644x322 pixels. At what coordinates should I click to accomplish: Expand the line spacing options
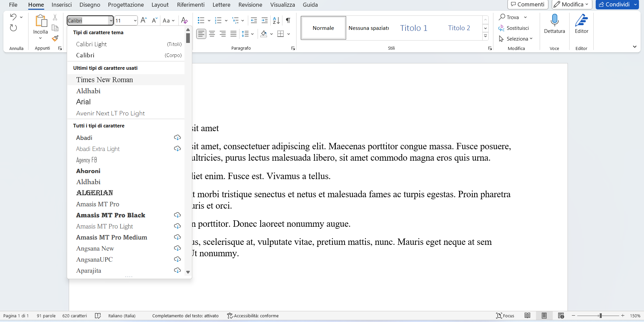point(252,34)
